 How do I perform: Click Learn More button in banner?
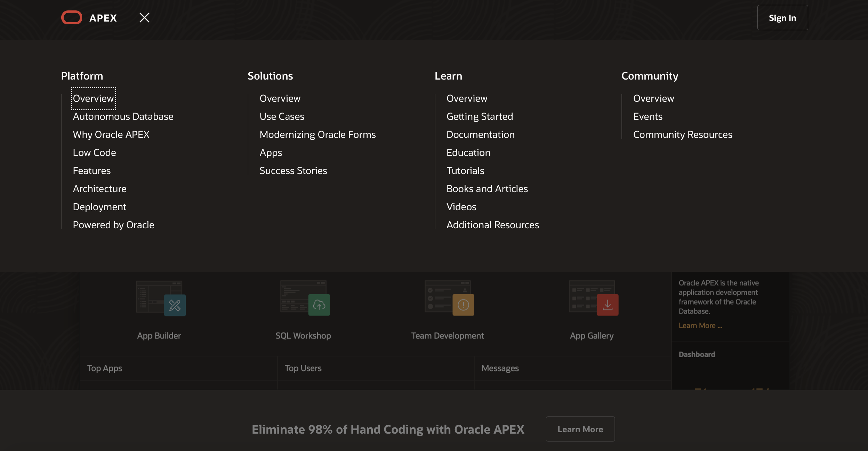pyautogui.click(x=580, y=429)
